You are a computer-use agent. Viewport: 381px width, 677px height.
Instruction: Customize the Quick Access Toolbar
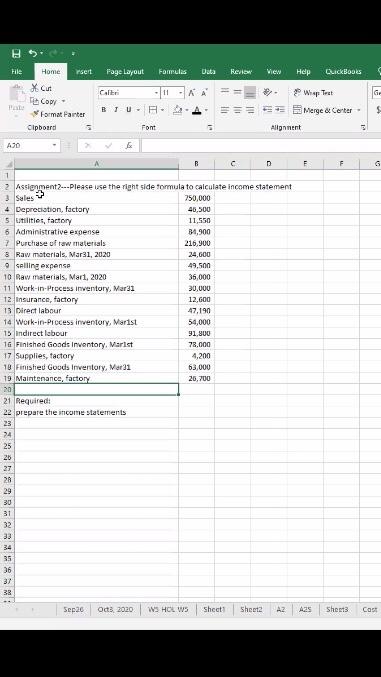click(73, 54)
